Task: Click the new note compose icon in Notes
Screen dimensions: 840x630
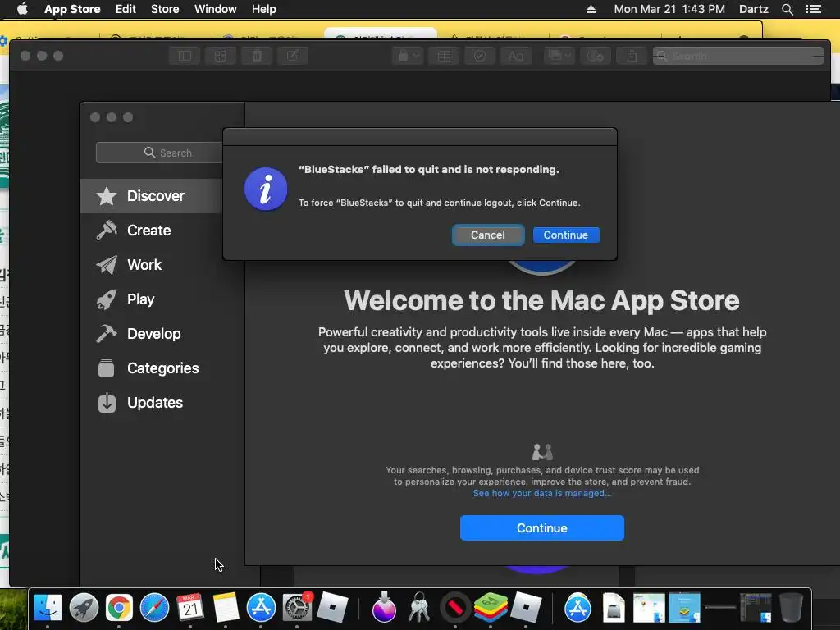Action: (x=293, y=56)
